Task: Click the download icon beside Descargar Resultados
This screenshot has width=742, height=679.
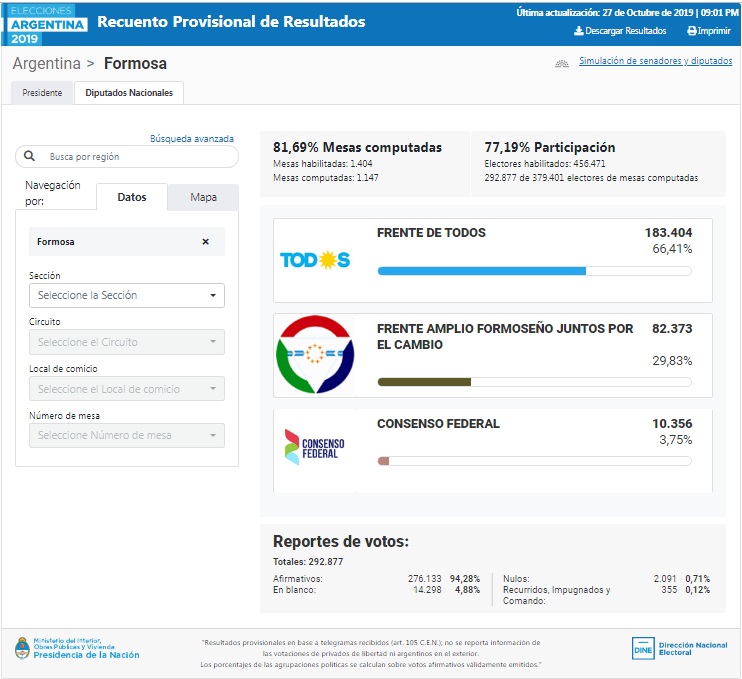Action: (578, 31)
